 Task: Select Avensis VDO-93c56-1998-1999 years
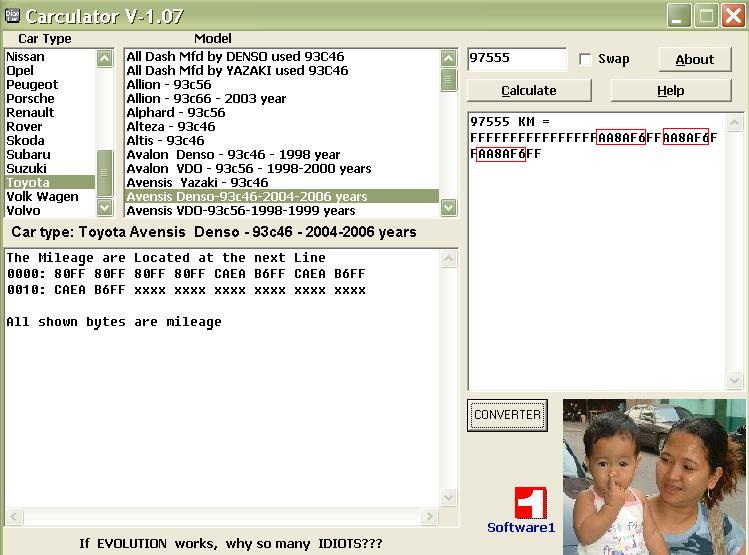pyautogui.click(x=282, y=211)
